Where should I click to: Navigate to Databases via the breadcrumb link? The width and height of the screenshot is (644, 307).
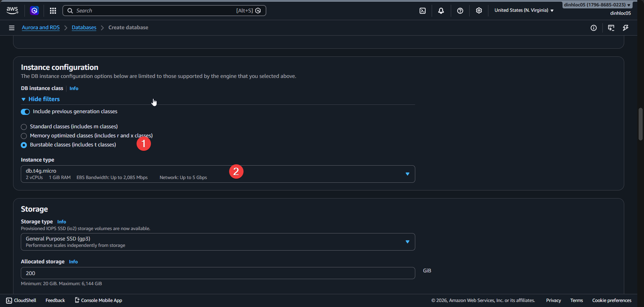tap(84, 27)
